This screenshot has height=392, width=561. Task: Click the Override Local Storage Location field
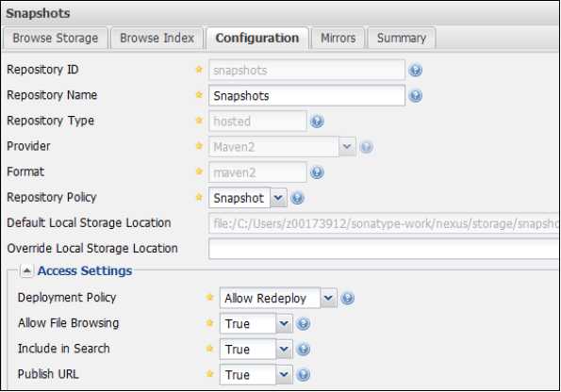(384, 249)
